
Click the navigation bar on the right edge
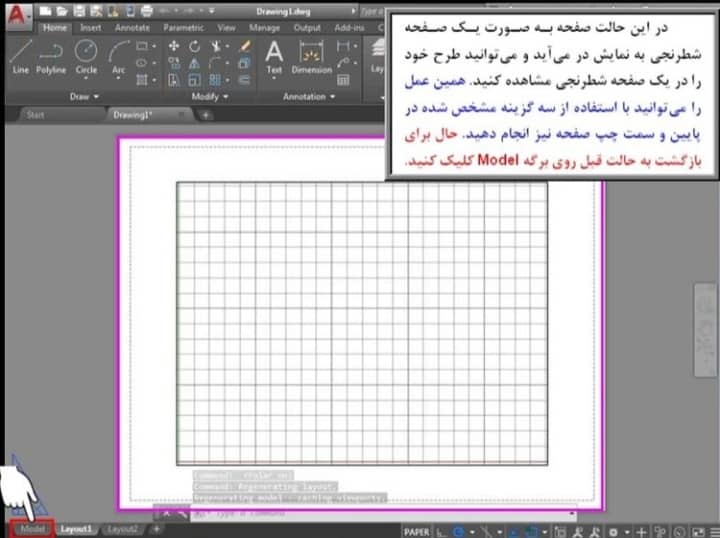point(704,331)
